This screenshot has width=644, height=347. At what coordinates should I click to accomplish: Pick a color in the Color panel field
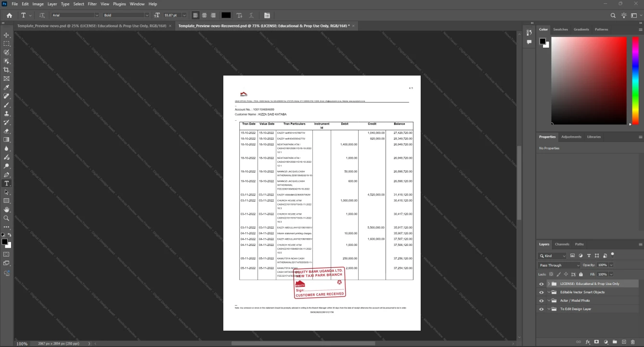pyautogui.click(x=589, y=80)
